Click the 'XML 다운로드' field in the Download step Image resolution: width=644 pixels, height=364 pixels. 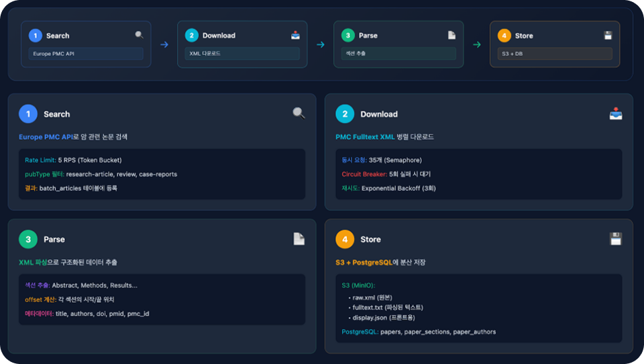[242, 54]
